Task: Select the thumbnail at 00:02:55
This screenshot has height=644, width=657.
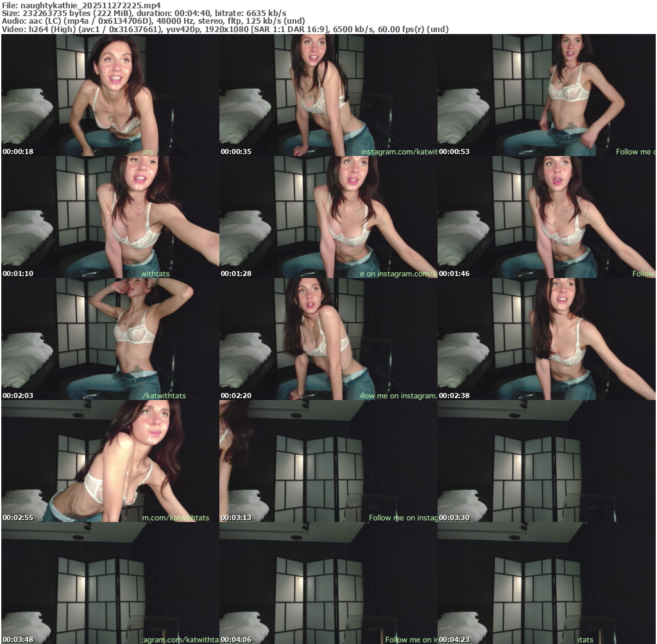Action: tap(110, 461)
